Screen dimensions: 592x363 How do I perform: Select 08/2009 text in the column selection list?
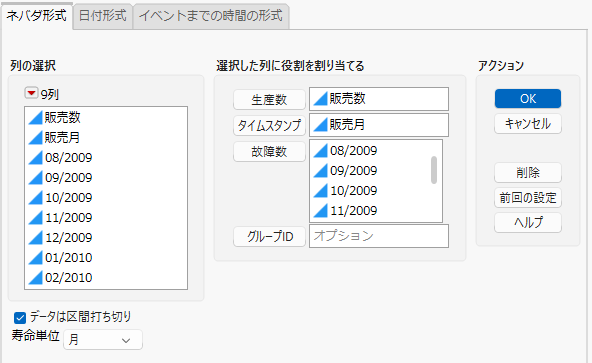[x=69, y=158]
